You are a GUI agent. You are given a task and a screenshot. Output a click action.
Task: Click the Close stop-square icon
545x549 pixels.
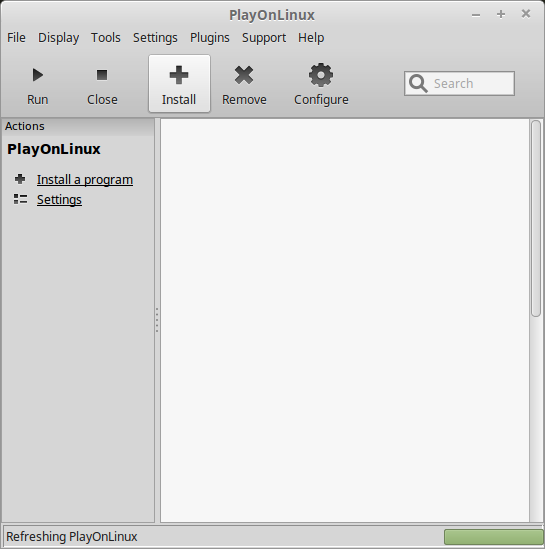[102, 75]
